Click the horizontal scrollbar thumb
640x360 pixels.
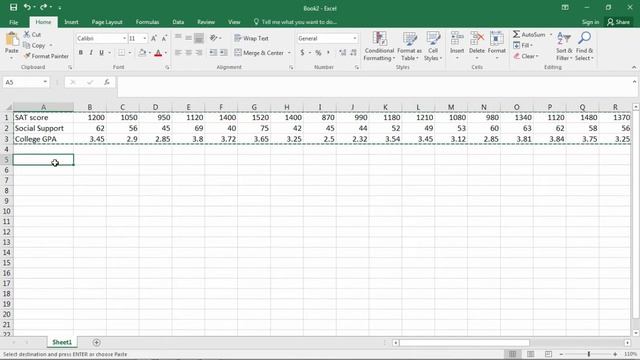coord(464,343)
